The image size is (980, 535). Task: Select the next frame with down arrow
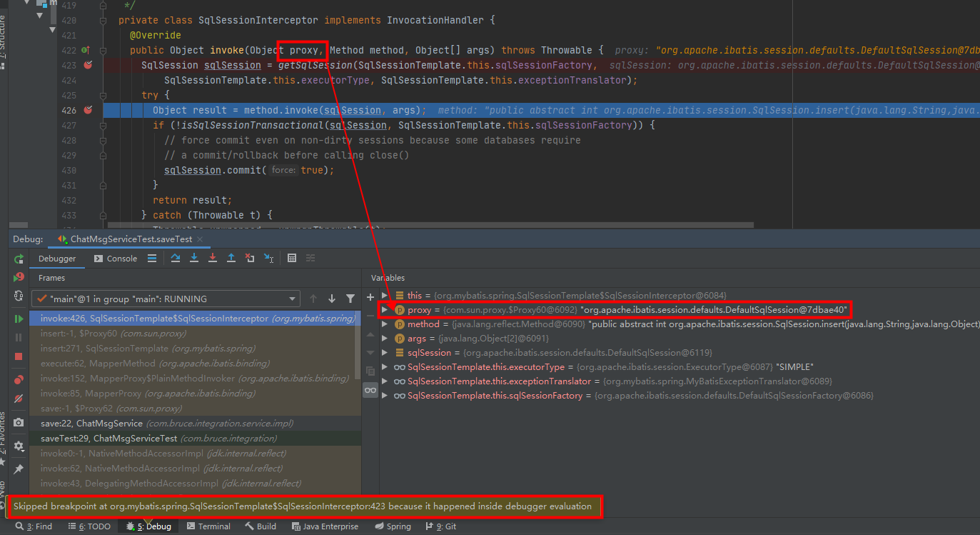click(x=332, y=299)
